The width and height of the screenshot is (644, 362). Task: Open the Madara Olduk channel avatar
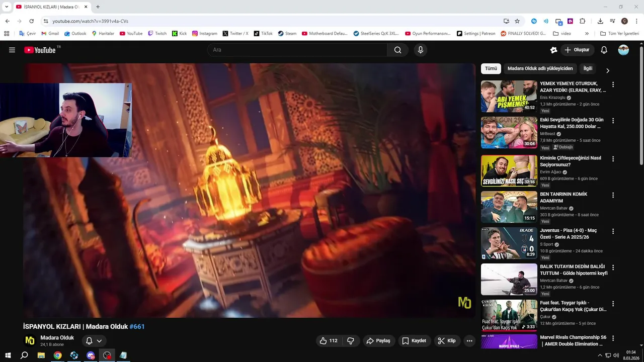pyautogui.click(x=30, y=341)
